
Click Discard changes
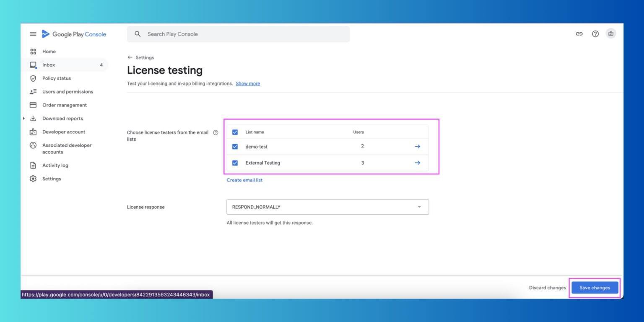(547, 288)
